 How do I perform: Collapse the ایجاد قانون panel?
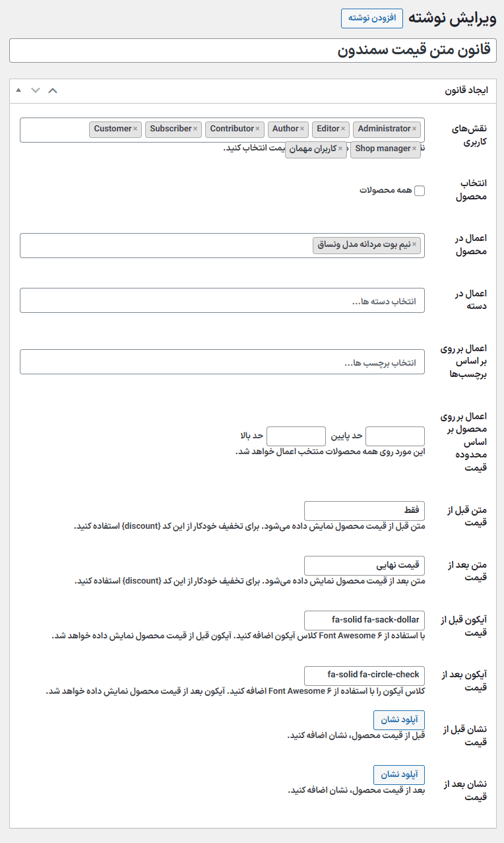(x=53, y=90)
